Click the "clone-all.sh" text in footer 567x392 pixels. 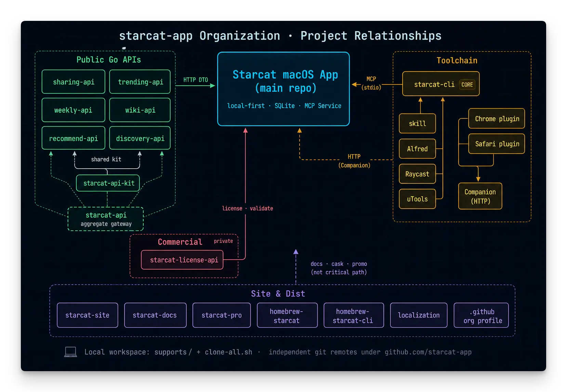(x=228, y=352)
